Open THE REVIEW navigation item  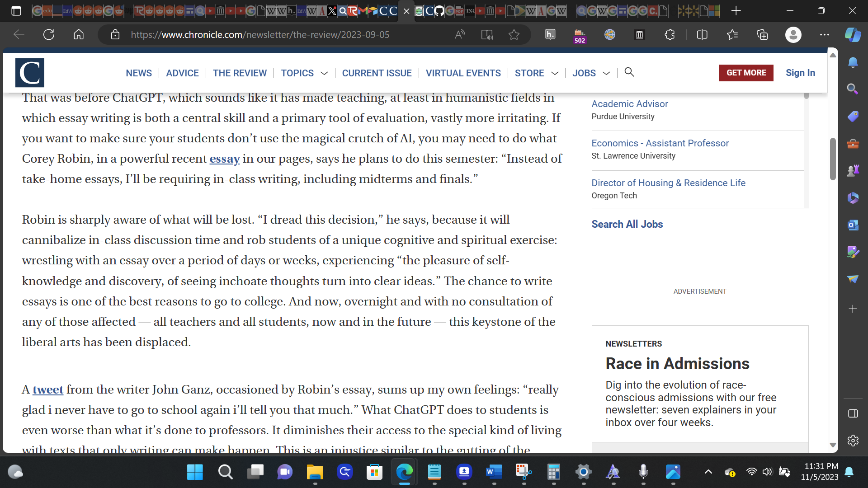[240, 73]
